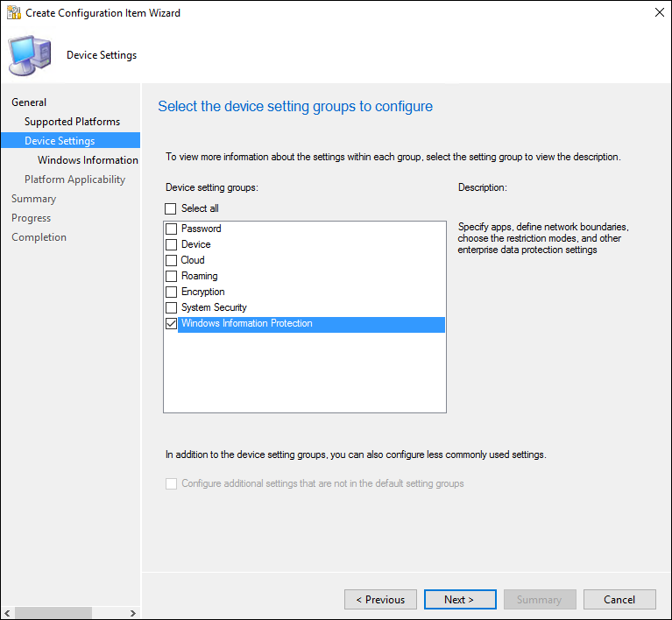Cancel the wizard

[619, 600]
